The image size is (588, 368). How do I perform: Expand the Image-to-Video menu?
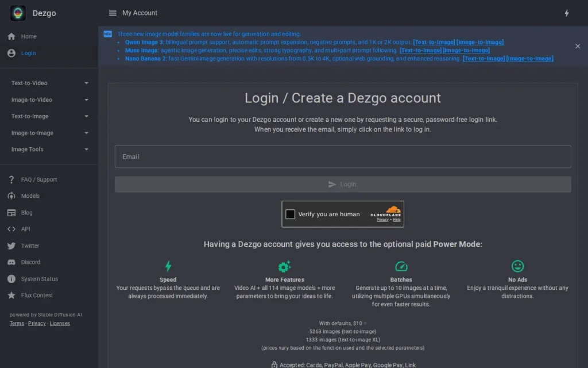click(x=49, y=100)
